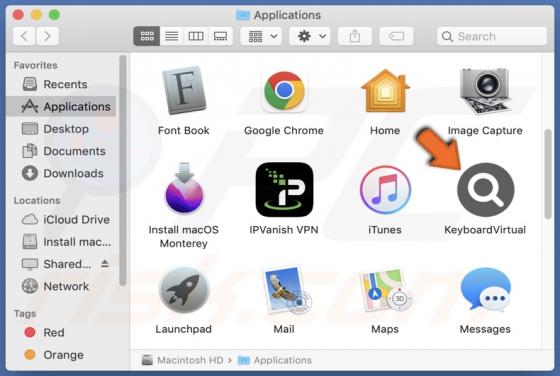Viewport: 560px width, 376px height.
Task: Select the IPVanish VPN app icon
Action: (x=284, y=189)
